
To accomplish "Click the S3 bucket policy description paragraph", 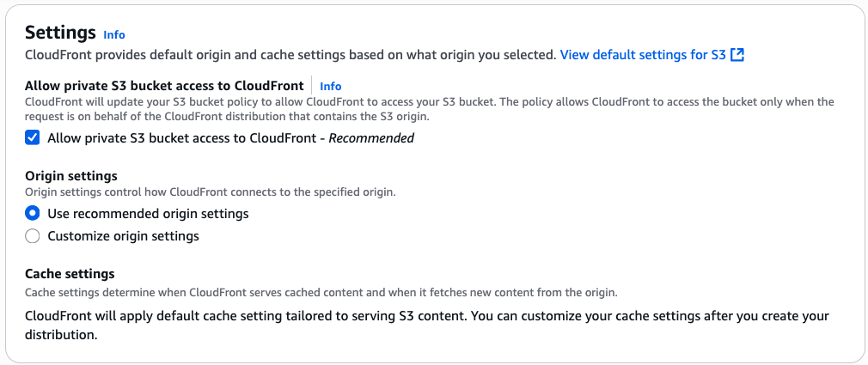I will (x=413, y=109).
